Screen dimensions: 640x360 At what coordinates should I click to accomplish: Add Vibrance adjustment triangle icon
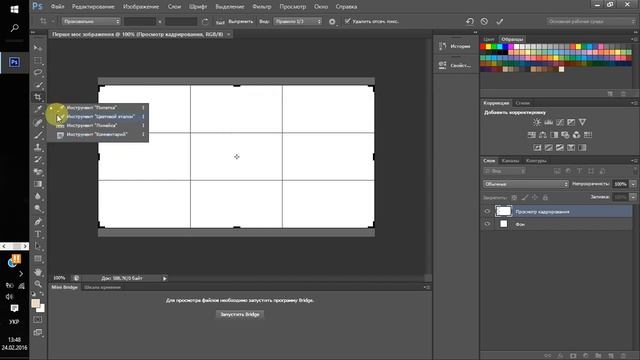point(582,122)
